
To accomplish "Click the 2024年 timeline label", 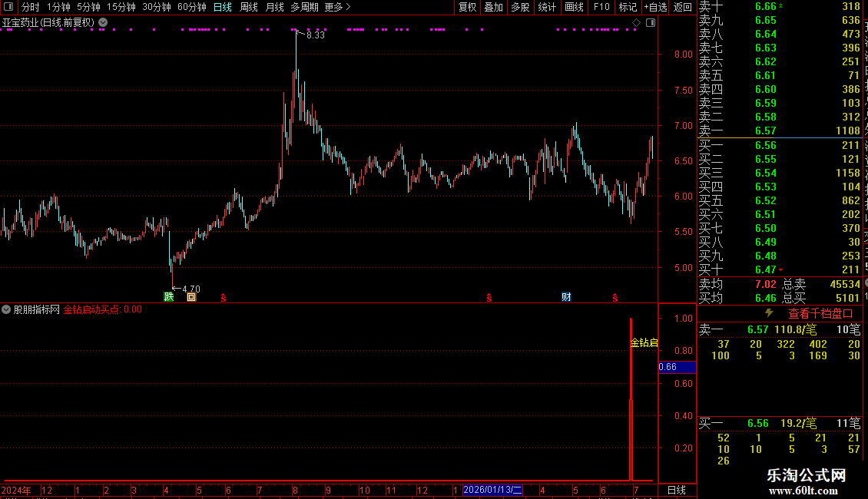I will point(16,490).
